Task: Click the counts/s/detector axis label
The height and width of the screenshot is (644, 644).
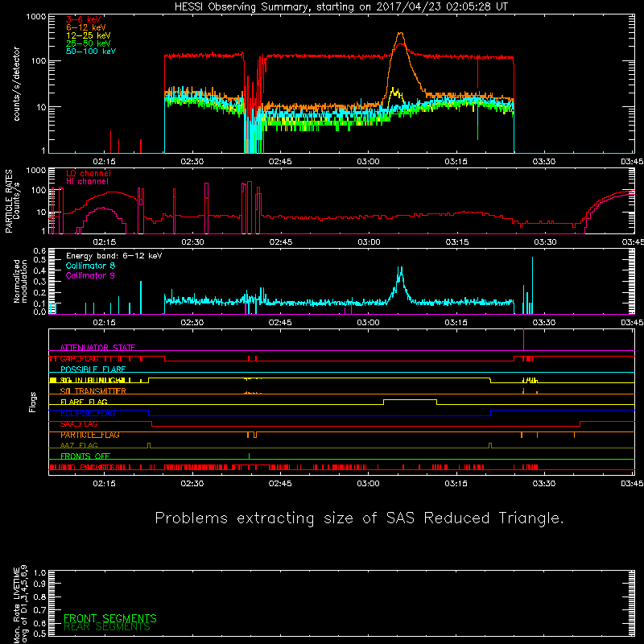Action: pos(17,84)
